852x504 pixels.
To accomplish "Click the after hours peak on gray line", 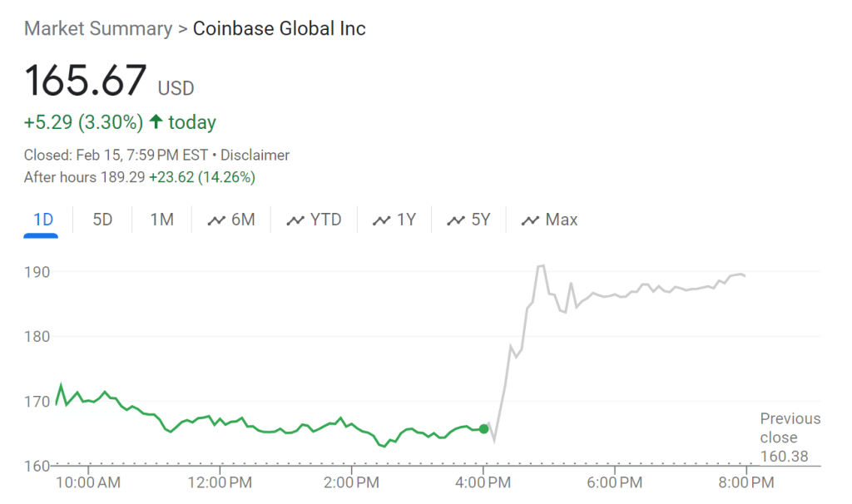I will 541,265.
